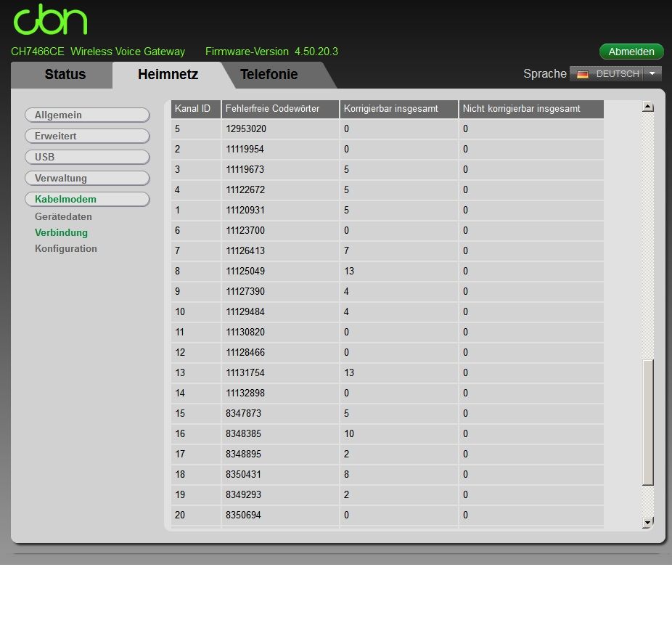Click correctable count 13 in channel 13 row
This screenshot has height=628, width=672.
pyautogui.click(x=349, y=372)
